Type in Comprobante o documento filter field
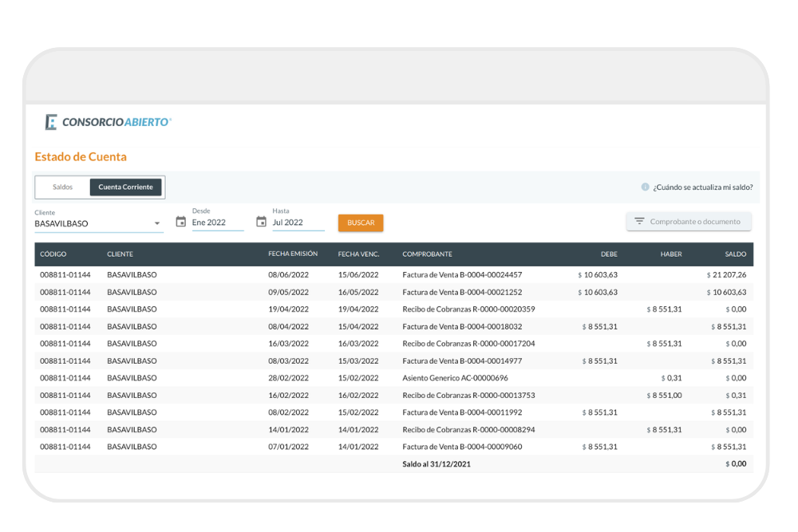 pos(695,222)
